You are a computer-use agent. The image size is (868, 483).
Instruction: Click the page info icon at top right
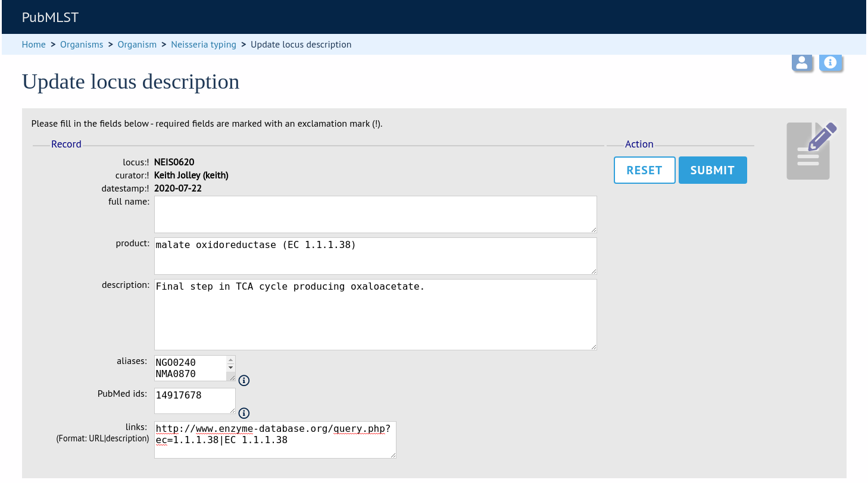click(x=830, y=62)
